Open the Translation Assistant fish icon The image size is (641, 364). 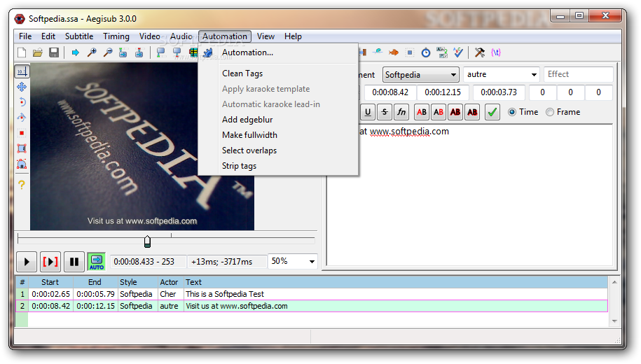(393, 52)
